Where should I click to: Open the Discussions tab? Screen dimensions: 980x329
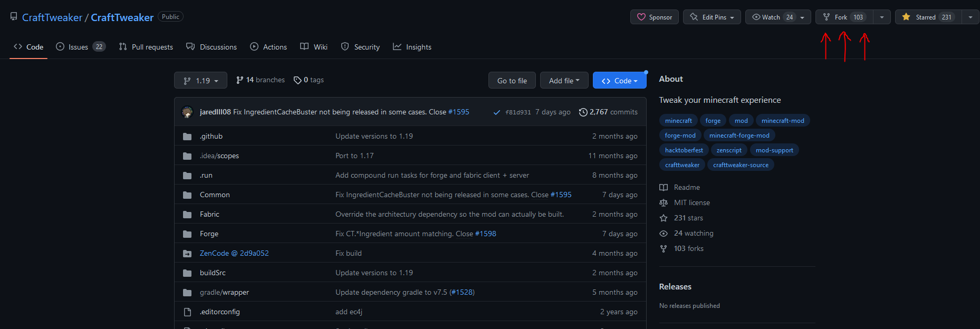coord(212,47)
